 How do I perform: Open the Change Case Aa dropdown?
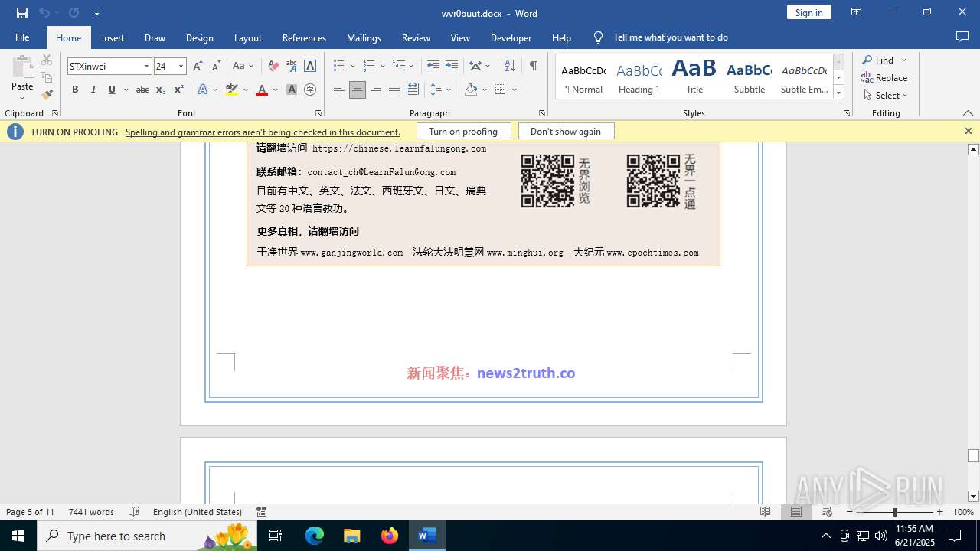pyautogui.click(x=243, y=67)
